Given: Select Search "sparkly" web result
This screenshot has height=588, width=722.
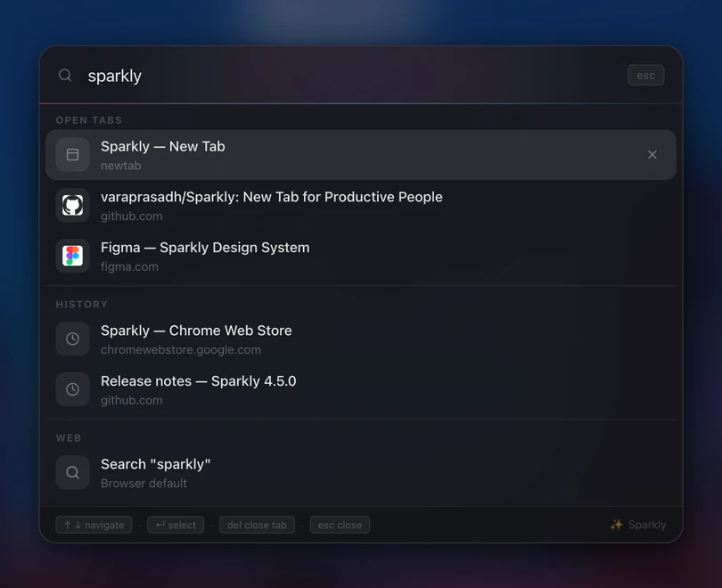Looking at the screenshot, I should [360, 472].
